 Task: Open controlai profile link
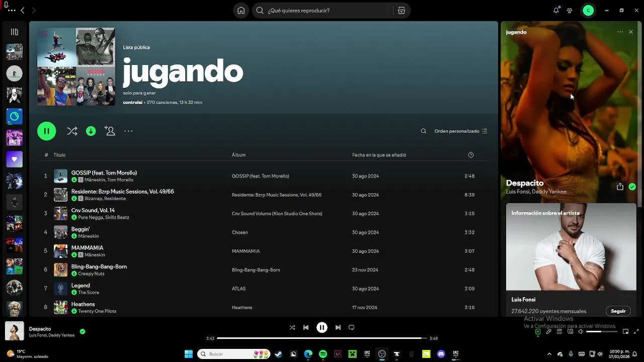point(133,103)
